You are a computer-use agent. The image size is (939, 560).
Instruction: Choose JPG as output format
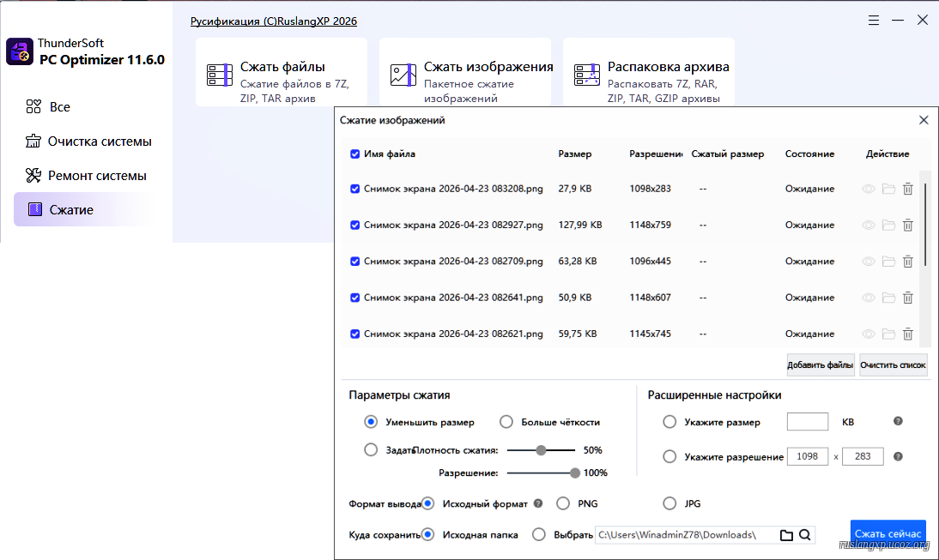click(x=669, y=503)
